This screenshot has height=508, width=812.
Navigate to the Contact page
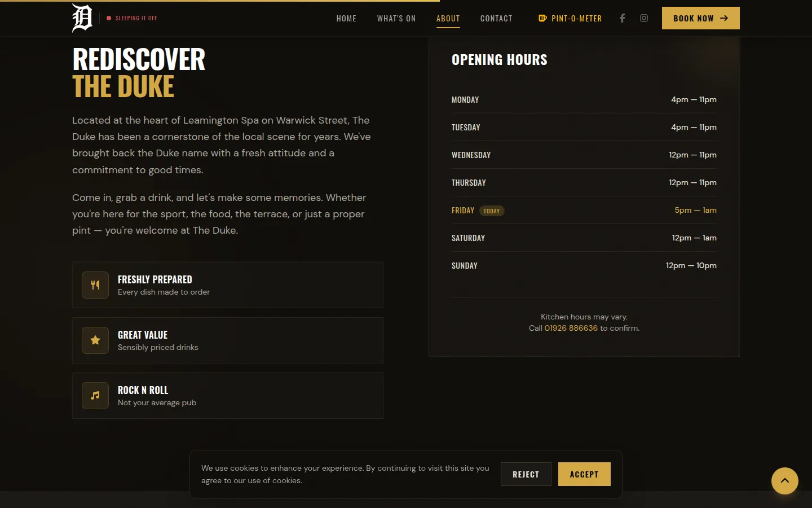(x=496, y=19)
